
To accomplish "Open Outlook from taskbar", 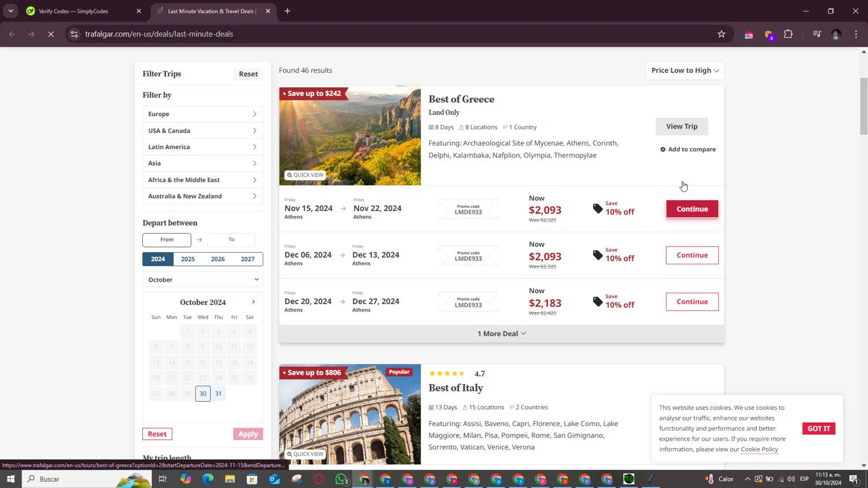I will click(x=274, y=479).
